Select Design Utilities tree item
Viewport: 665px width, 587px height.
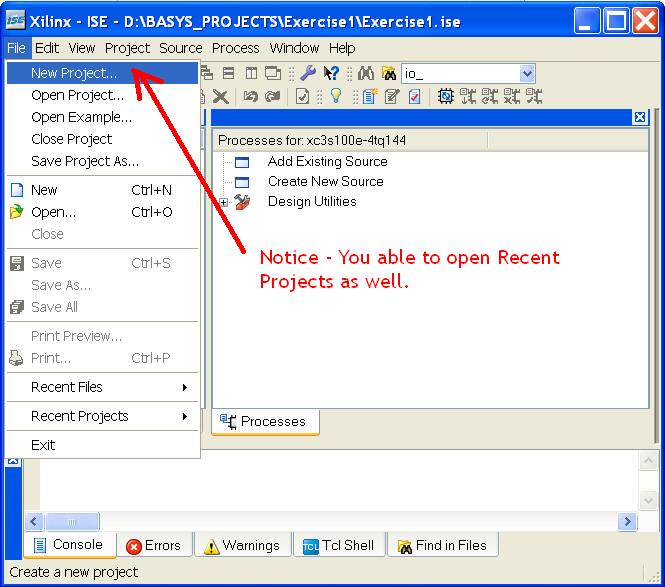click(x=312, y=201)
